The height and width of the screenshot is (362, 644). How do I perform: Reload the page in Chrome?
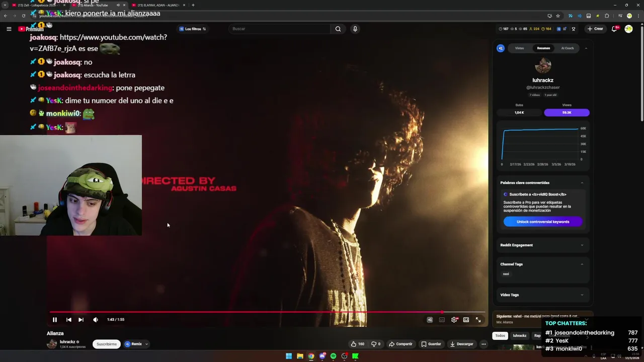[23, 16]
